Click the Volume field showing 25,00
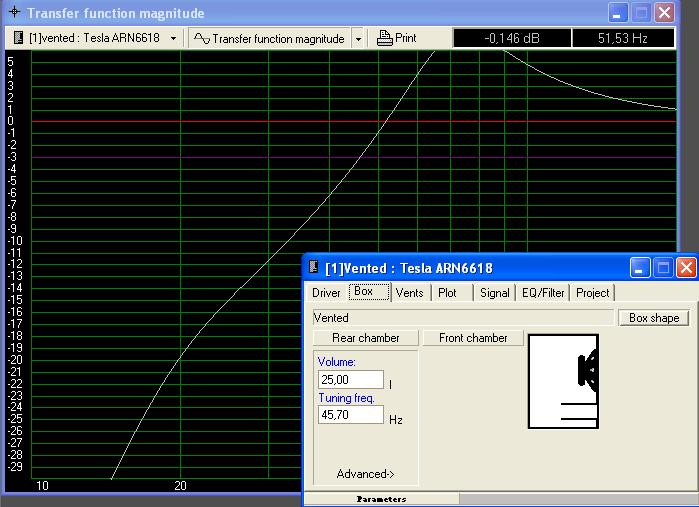This screenshot has height=507, width=699. pyautogui.click(x=351, y=379)
